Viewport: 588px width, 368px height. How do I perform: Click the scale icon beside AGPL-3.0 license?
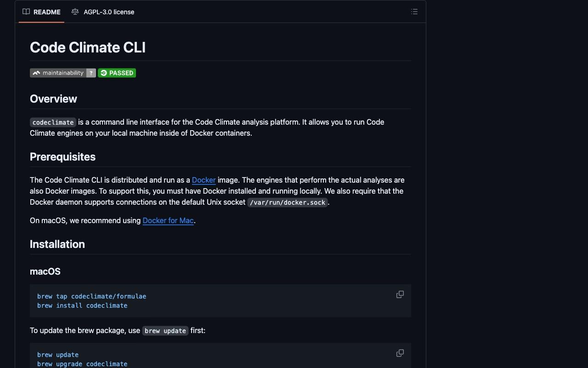75,12
